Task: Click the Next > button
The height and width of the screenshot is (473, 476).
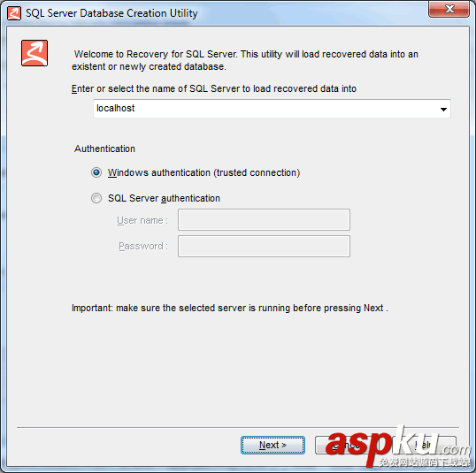Action: [x=273, y=445]
